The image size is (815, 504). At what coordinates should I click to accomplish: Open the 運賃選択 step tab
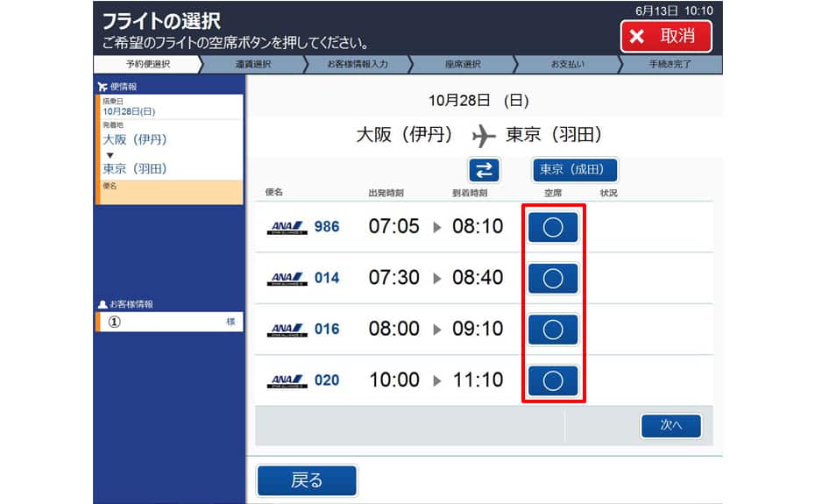pyautogui.click(x=253, y=64)
